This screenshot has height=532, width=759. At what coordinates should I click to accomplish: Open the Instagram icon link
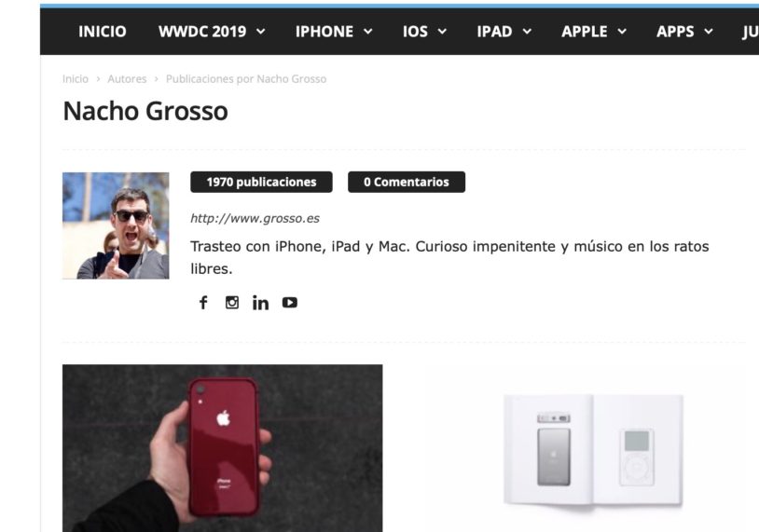point(232,303)
